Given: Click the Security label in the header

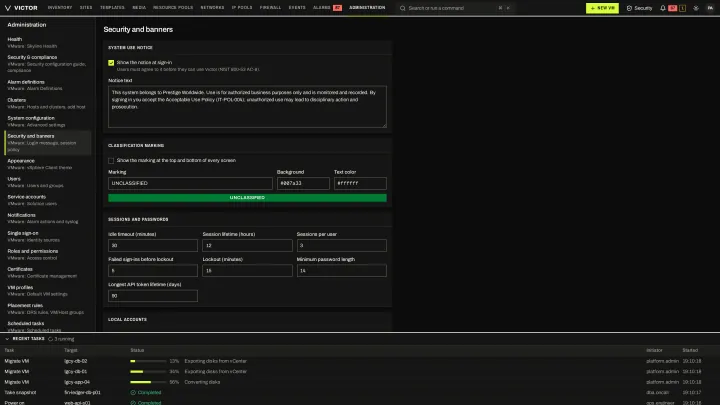Looking at the screenshot, I should coord(643,8).
